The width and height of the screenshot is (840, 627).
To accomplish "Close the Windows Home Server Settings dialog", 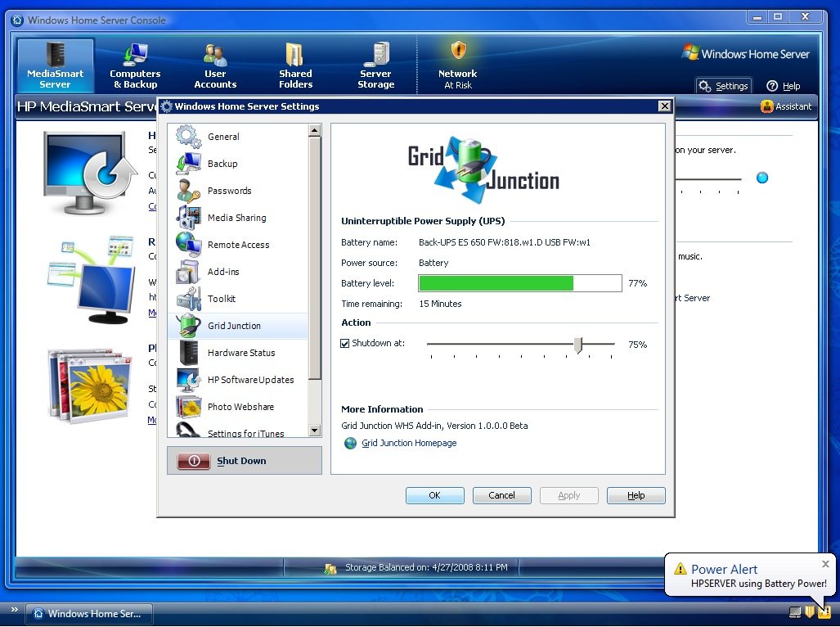I will 664,106.
